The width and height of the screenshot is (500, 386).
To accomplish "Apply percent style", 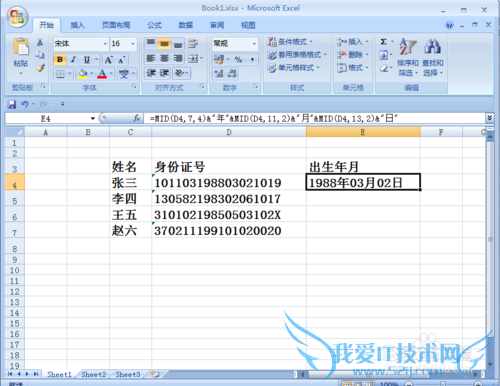I will point(238,59).
